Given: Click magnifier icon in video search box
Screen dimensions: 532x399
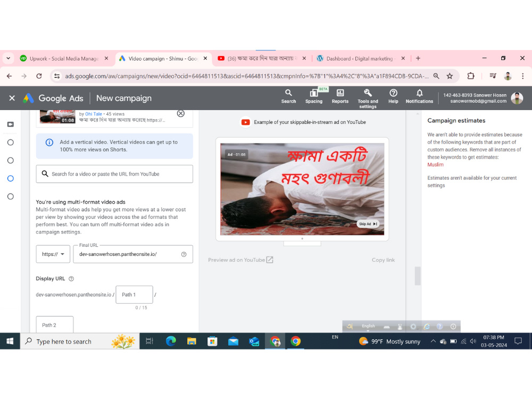Looking at the screenshot, I should 45,174.
